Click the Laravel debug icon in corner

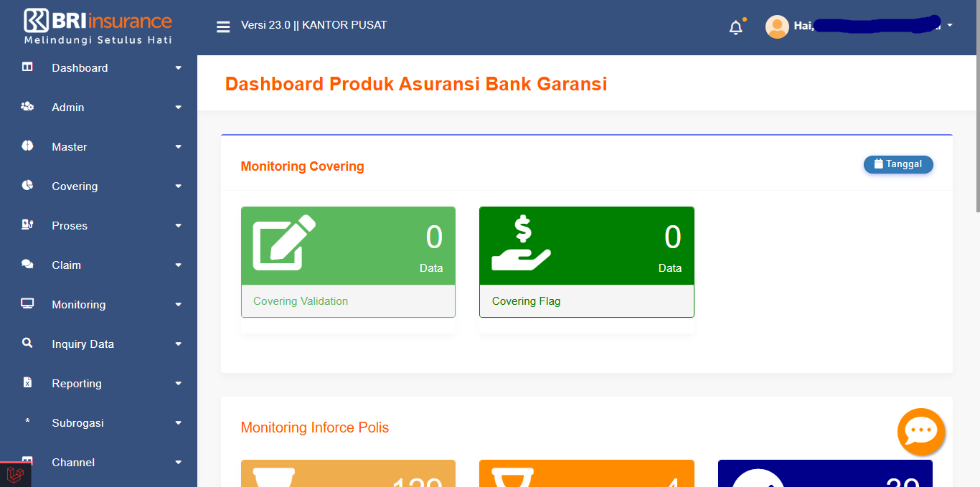coord(15,474)
